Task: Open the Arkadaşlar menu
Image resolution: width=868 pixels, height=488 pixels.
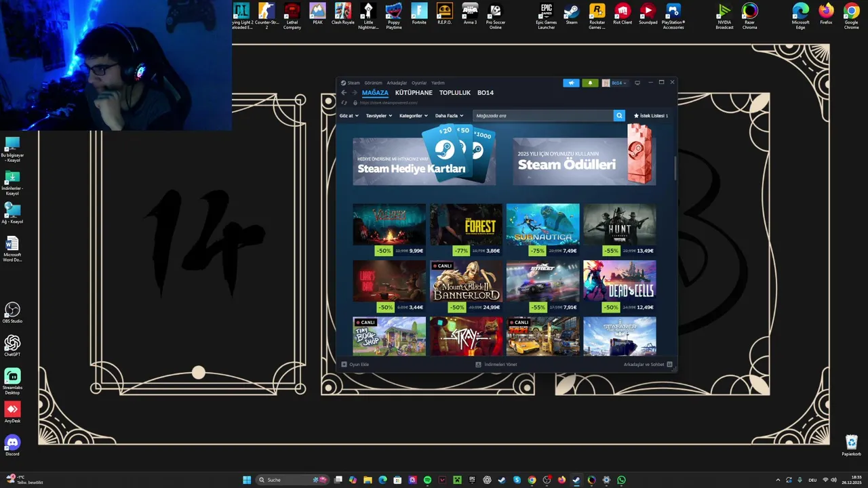Action: pos(397,83)
